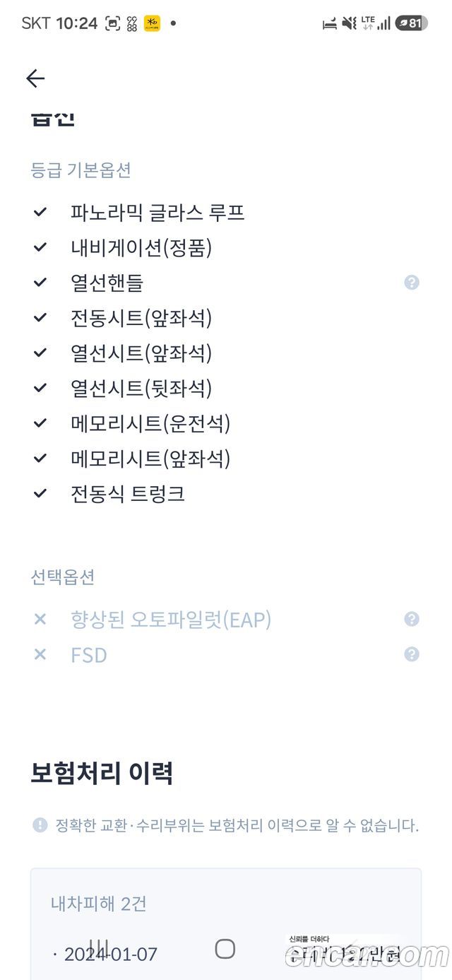Tap the back arrow icon
The image size is (452, 980).
pos(35,78)
